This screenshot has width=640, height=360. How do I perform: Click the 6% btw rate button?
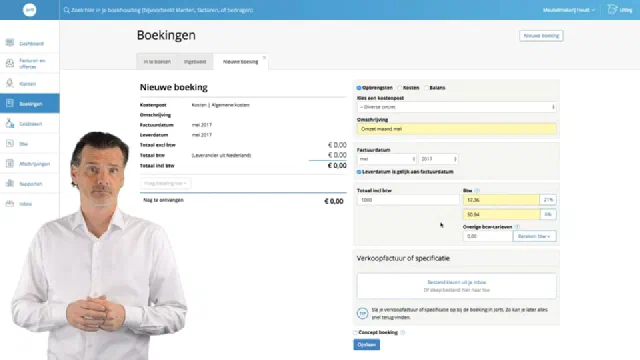click(548, 214)
